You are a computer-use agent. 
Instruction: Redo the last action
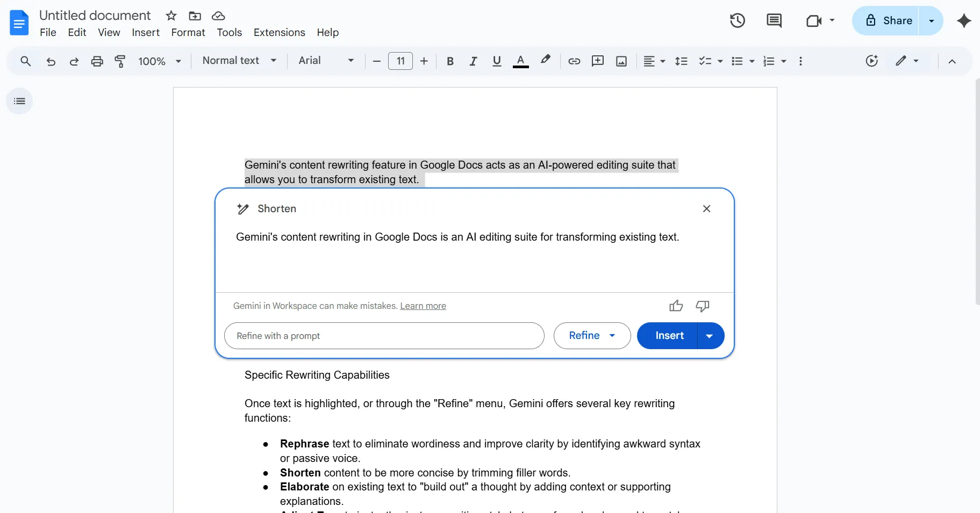coord(74,61)
